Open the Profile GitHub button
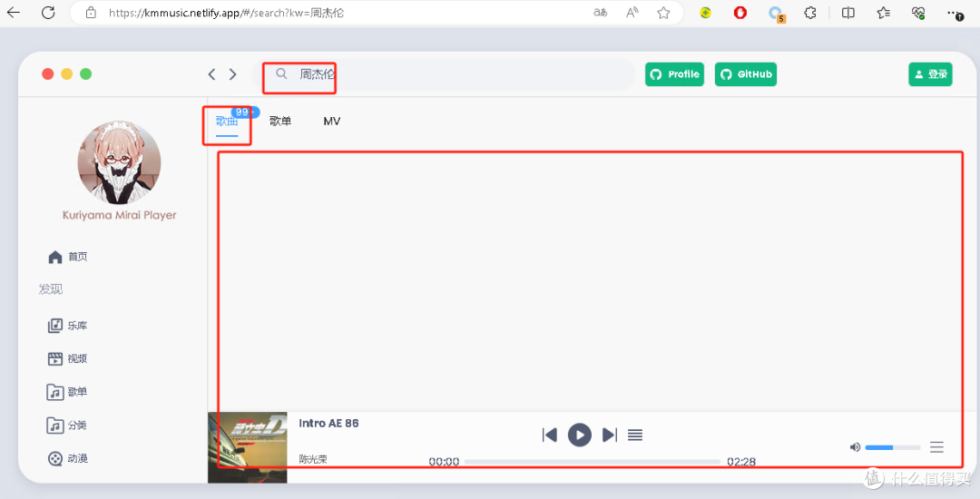Screen dimensions: 980x499 pos(674,74)
